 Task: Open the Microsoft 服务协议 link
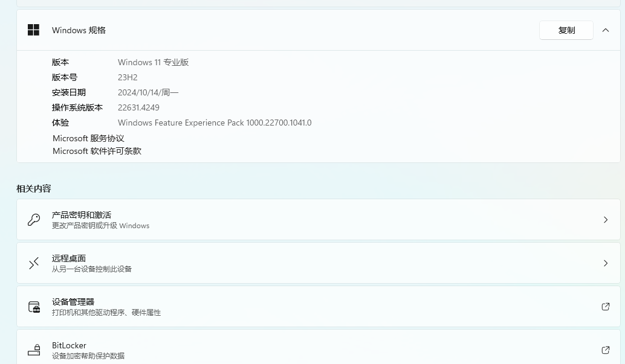pyautogui.click(x=88, y=138)
